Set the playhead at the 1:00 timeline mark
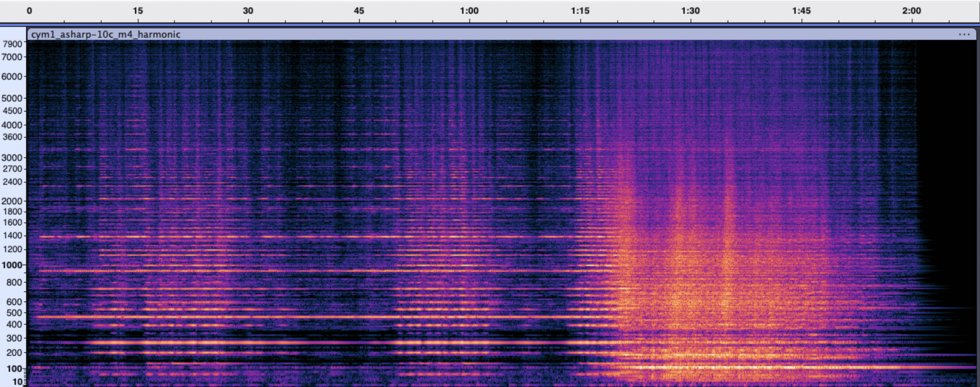Screen dimensions: 980x387 (x=469, y=11)
